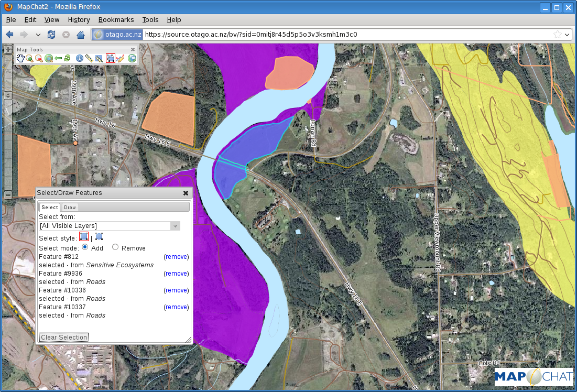Click the Clear Selection button

point(64,337)
